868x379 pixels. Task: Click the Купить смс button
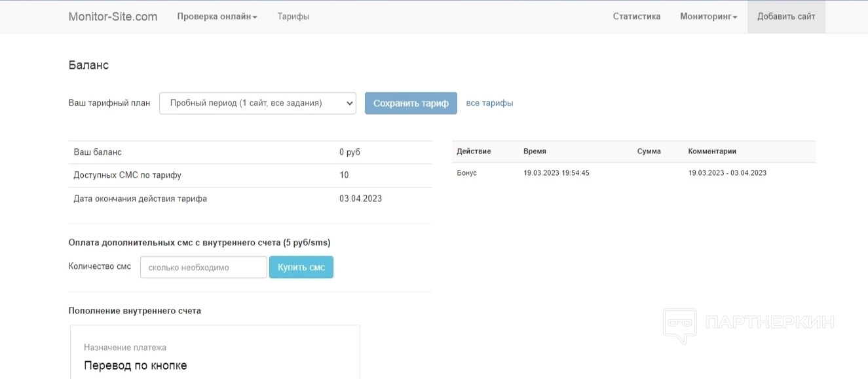click(x=301, y=267)
